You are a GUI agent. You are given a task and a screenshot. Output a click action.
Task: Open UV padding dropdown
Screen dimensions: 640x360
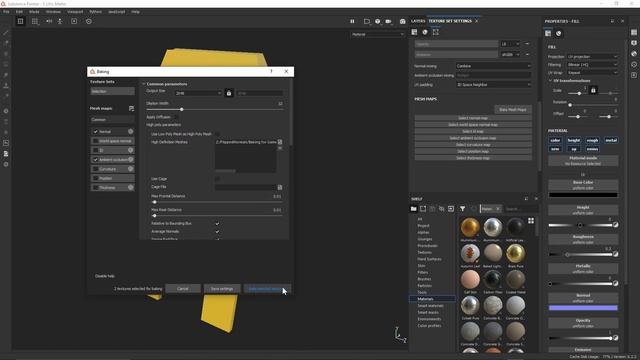coord(493,84)
